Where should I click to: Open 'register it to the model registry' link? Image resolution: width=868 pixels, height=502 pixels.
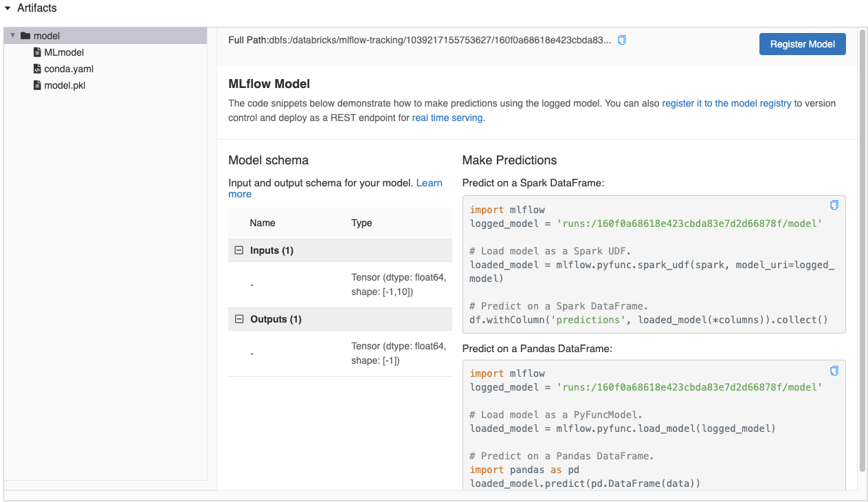point(726,103)
